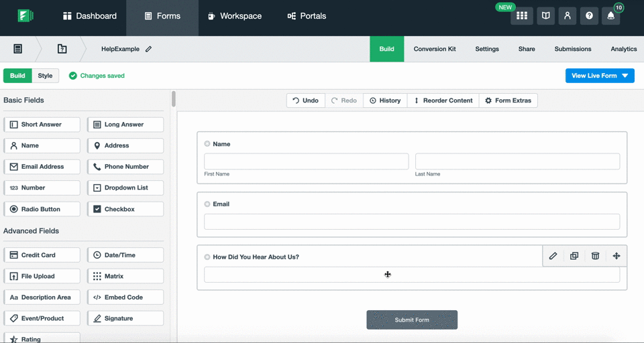Add a Dropdown List field
Image resolution: width=644 pixels, height=343 pixels.
coord(125,188)
